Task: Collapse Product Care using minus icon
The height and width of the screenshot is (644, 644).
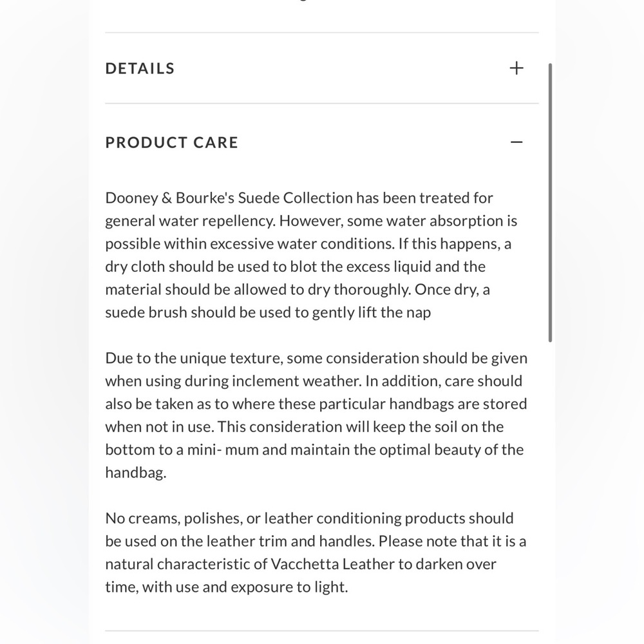Action: point(516,142)
